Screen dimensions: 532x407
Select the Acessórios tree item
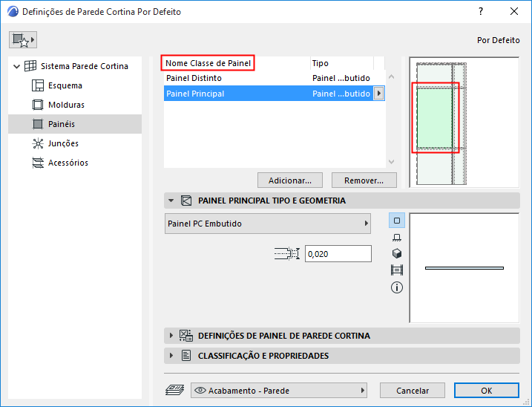click(68, 163)
